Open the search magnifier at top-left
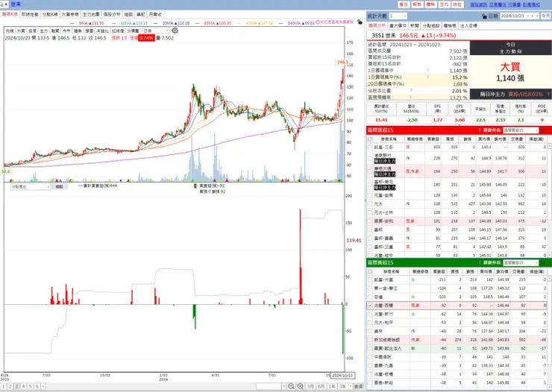 (2, 4)
